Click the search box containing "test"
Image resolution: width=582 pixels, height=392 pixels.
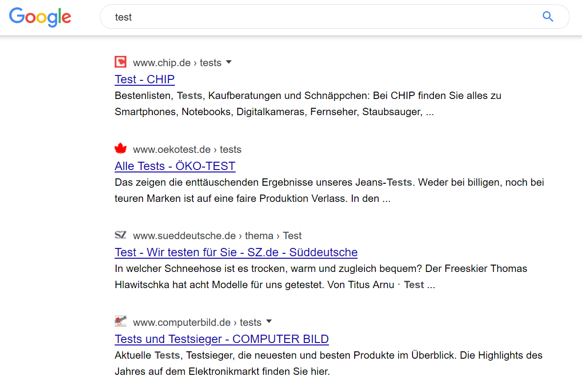335,17
